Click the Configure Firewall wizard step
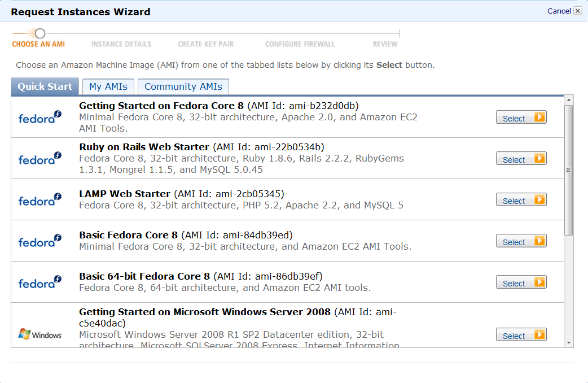Image resolution: width=588 pixels, height=383 pixels. (300, 44)
